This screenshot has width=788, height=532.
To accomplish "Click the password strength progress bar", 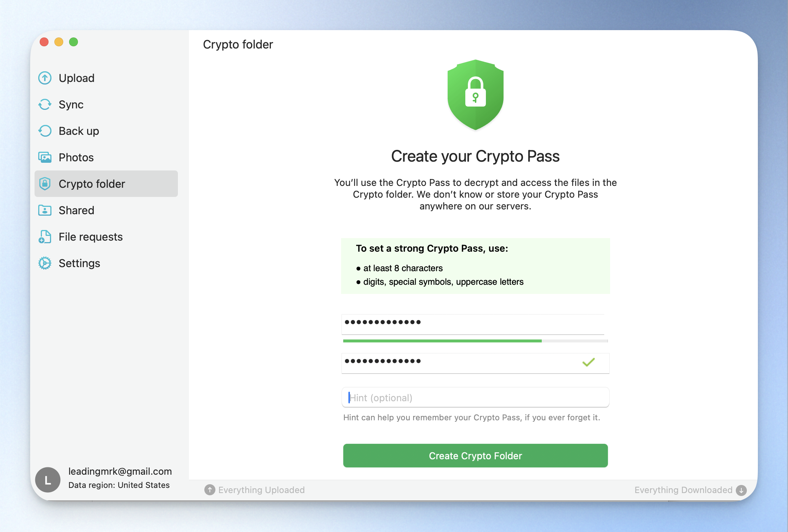I will [475, 341].
